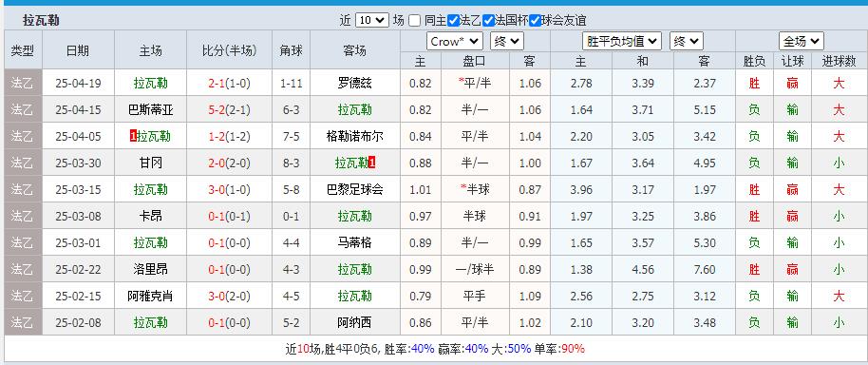Open the Crow* bookmaker dropdown
The image size is (868, 365).
tap(455, 42)
